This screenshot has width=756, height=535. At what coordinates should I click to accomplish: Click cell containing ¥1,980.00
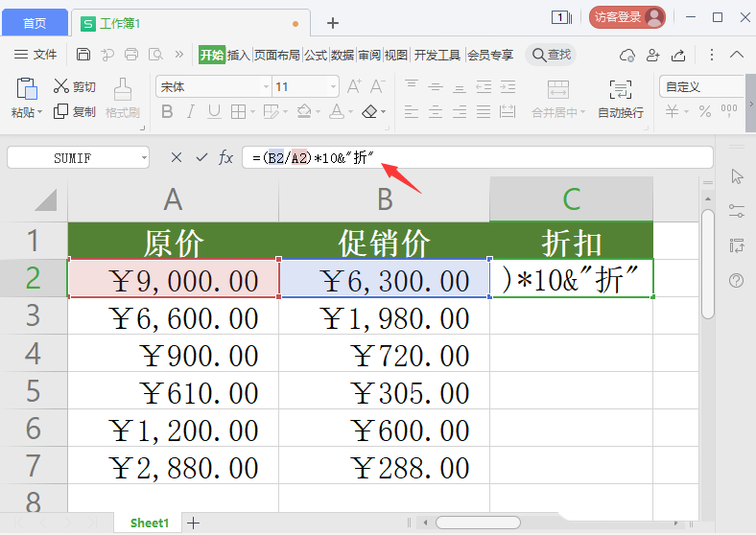pyautogui.click(x=385, y=315)
